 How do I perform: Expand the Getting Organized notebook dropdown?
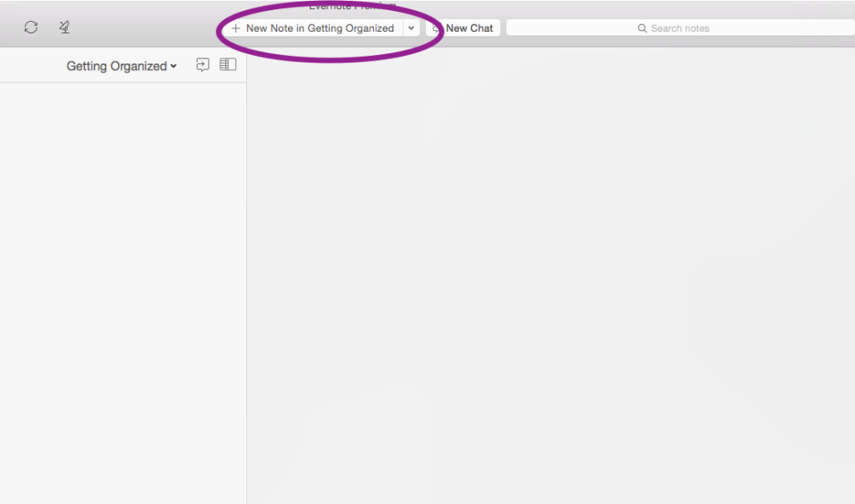(x=122, y=66)
